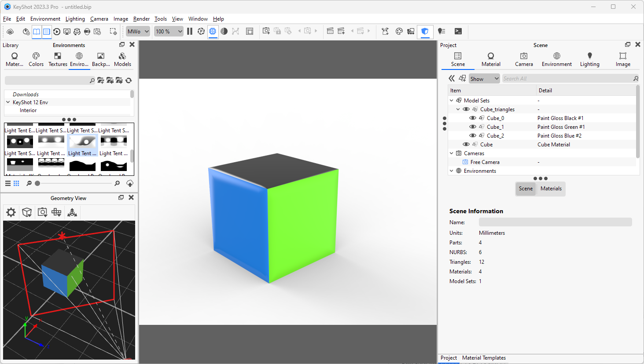
Task: Pause the real-time render
Action: coord(190,31)
